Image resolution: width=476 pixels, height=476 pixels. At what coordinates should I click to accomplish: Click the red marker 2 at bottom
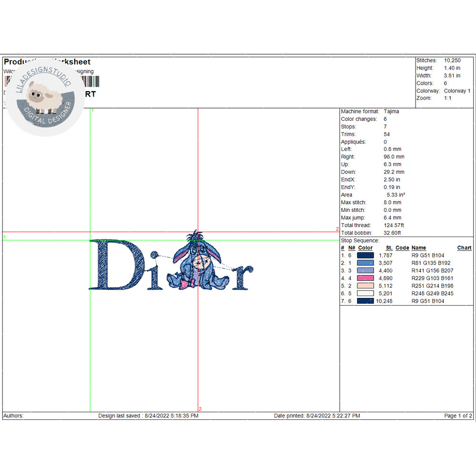pyautogui.click(x=200, y=409)
